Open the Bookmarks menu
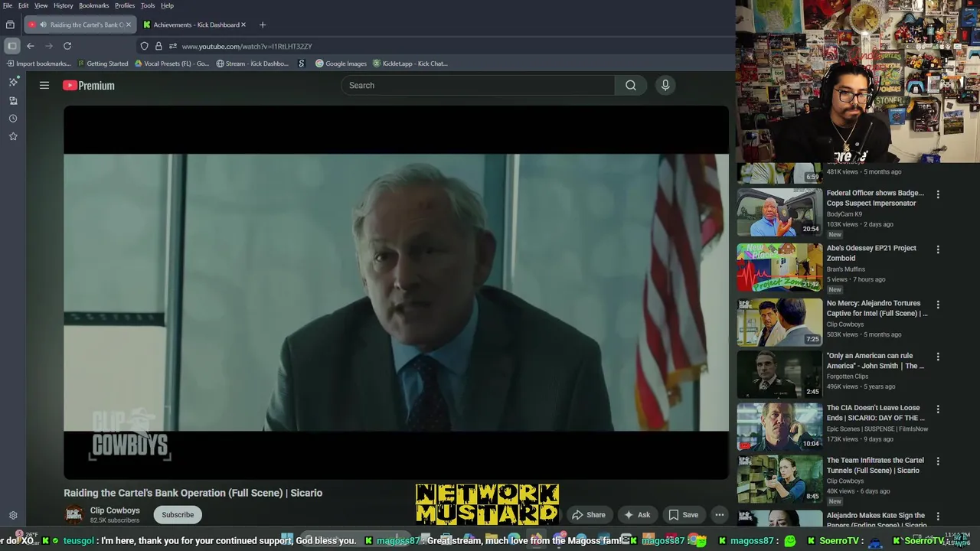This screenshot has height=551, width=980. click(94, 5)
